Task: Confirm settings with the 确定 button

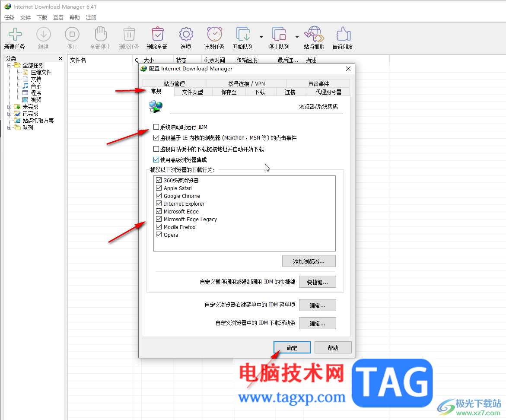Action: 292,348
